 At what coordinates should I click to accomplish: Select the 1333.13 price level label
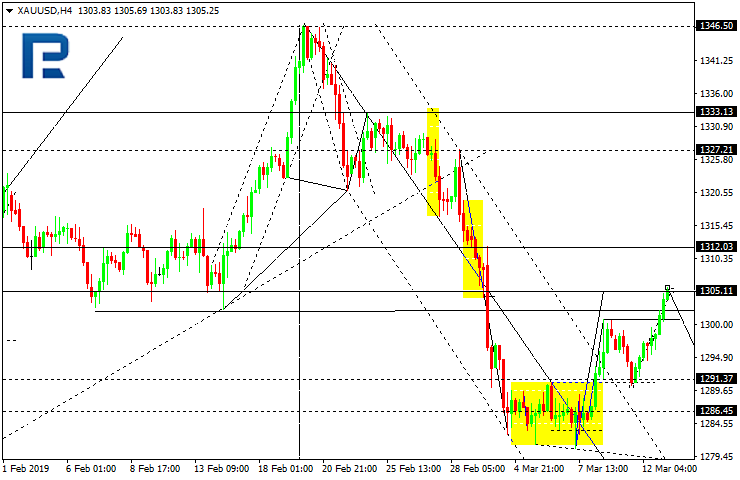(717, 112)
